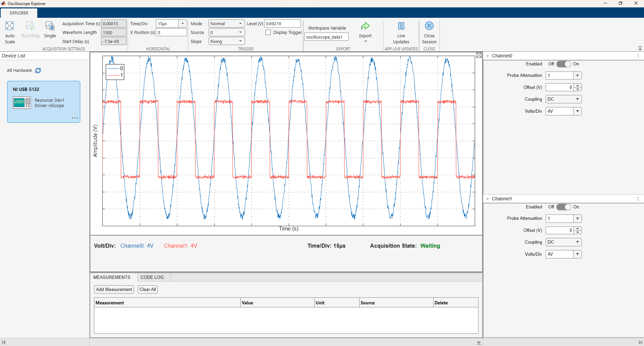The width and height of the screenshot is (644, 346).
Task: Toggle Channel0 Enabled switch
Action: (563, 64)
